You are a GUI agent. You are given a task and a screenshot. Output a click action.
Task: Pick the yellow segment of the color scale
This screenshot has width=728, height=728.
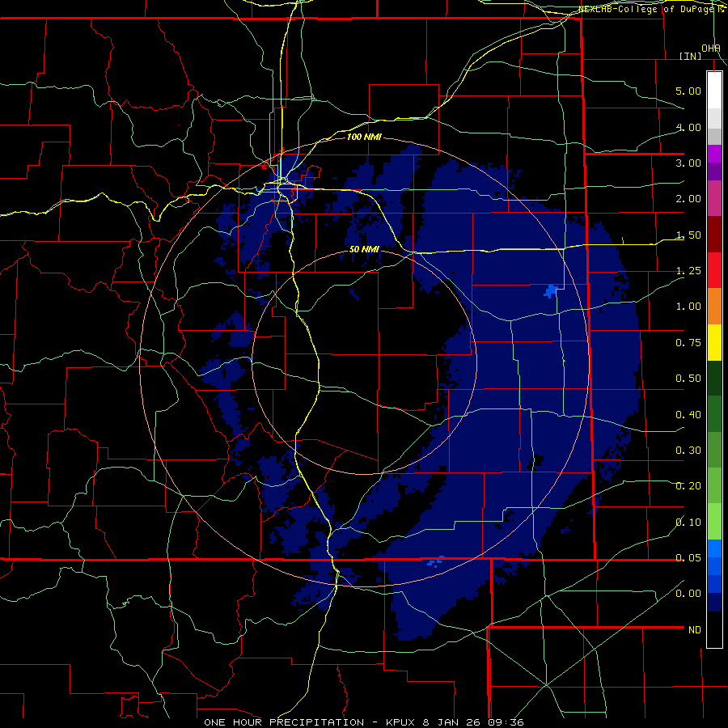714,342
